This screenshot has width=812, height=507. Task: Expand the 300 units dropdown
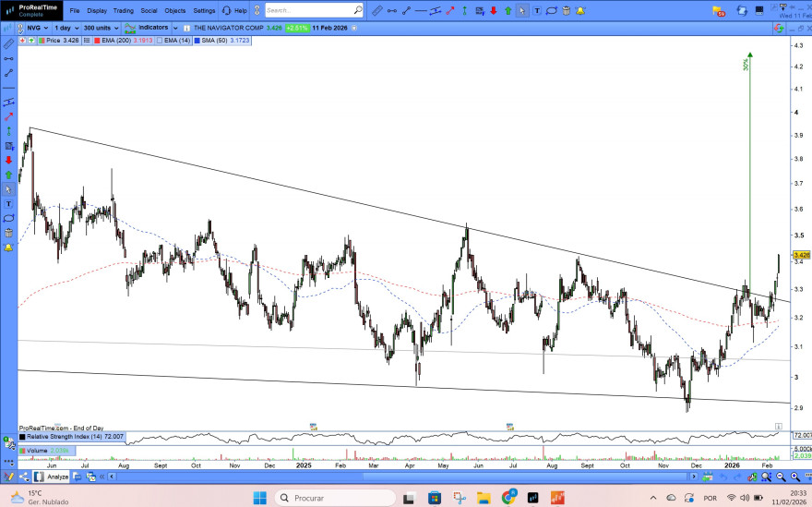click(101, 28)
